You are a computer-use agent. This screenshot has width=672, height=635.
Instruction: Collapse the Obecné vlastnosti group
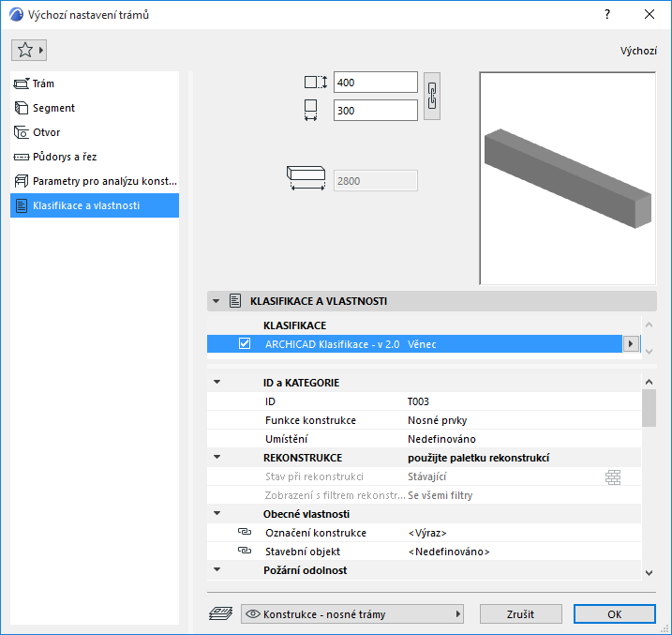click(217, 513)
